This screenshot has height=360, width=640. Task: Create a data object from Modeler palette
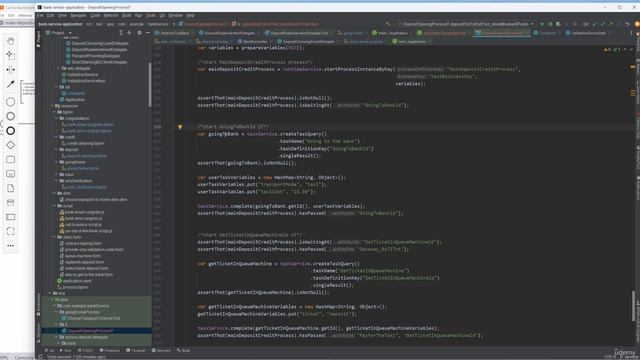point(11,188)
